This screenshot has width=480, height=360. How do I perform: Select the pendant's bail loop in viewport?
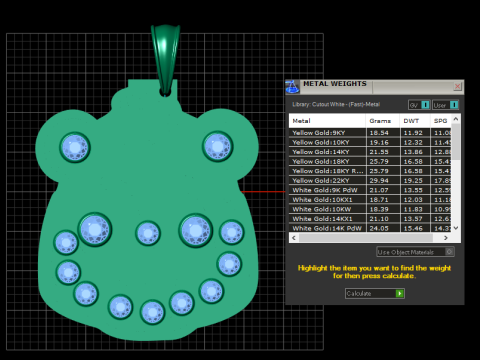point(165,60)
